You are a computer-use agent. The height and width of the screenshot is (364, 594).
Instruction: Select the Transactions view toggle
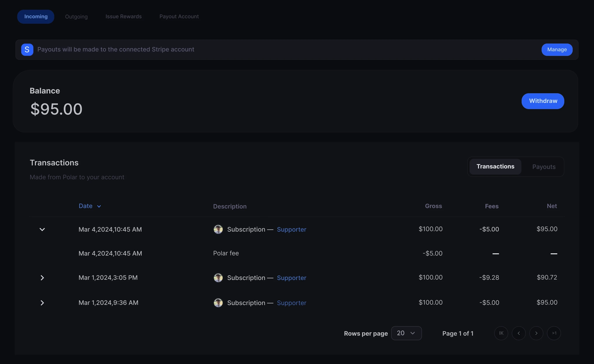pyautogui.click(x=495, y=166)
